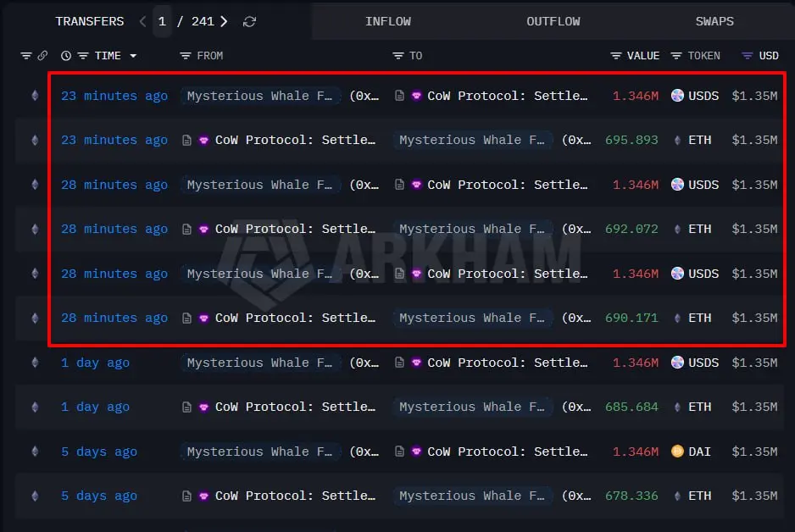795x532 pixels.
Task: Click $1.35M amount in 678.336 ETH row
Action: click(754, 496)
